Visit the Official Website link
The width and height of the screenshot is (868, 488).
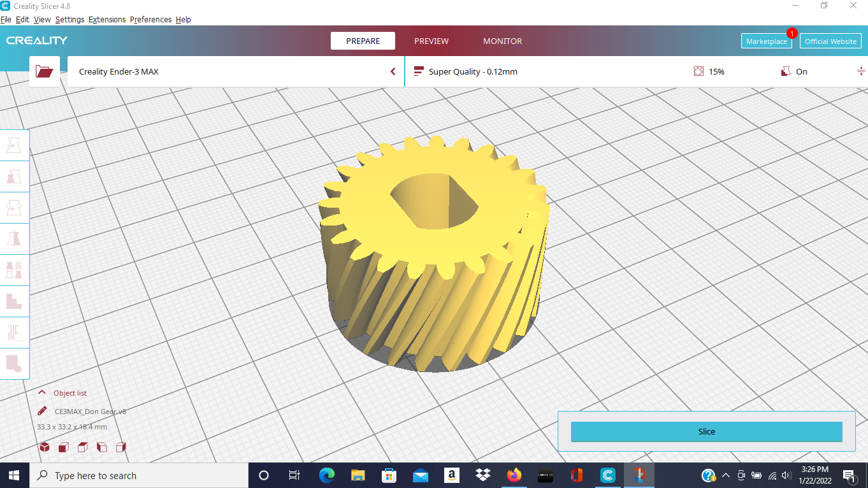[830, 40]
